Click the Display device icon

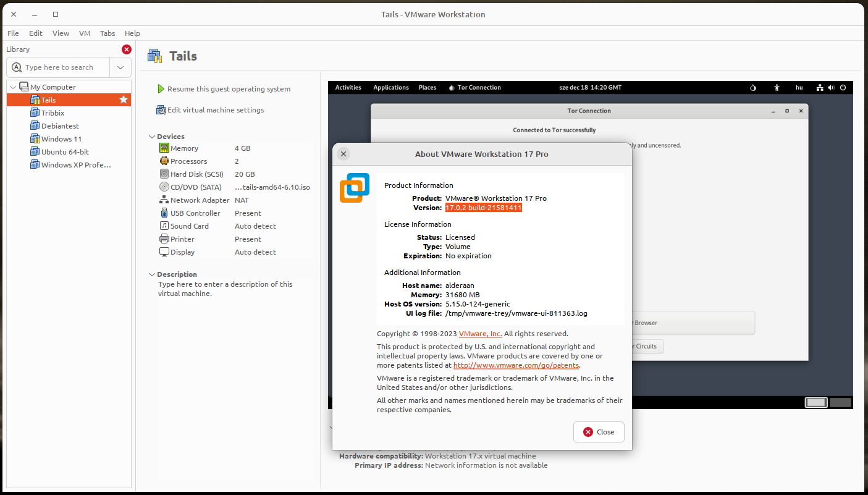point(164,252)
